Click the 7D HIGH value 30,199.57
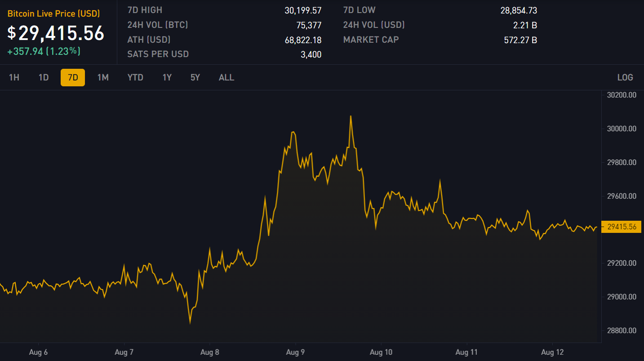Screen dimensions: 644x361 click(x=303, y=10)
